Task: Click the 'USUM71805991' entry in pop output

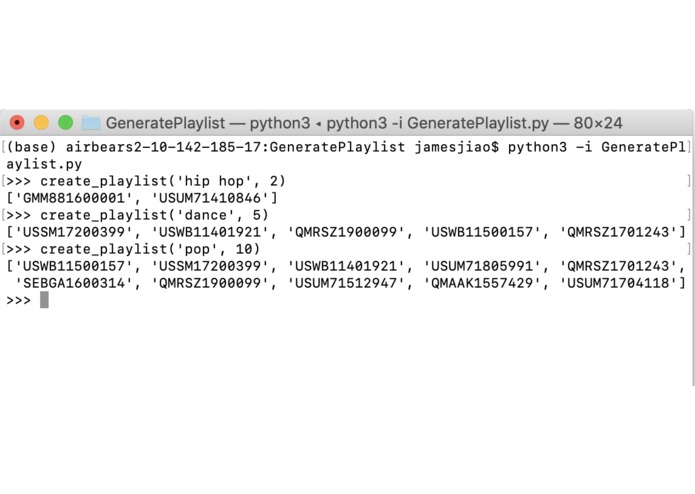Action: point(482,266)
